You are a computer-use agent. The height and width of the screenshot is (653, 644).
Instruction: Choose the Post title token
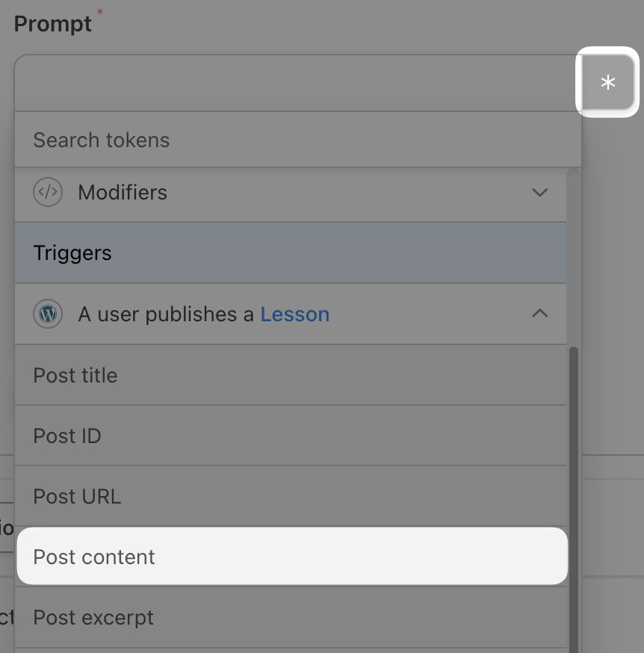click(x=291, y=375)
